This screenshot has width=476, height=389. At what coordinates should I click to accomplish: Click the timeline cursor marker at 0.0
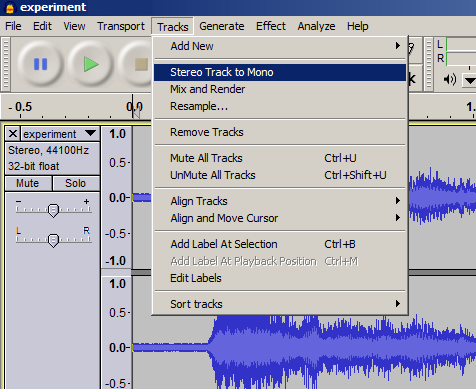click(136, 112)
